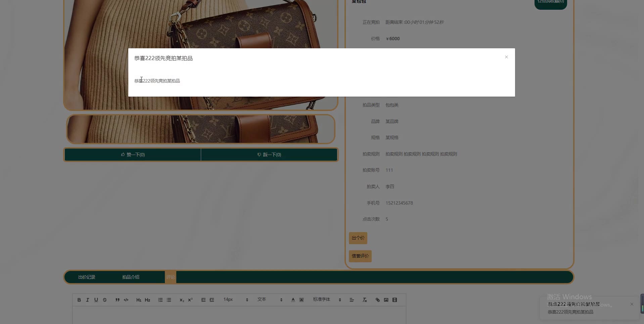This screenshot has height=324, width=644.
Task: Decrease indent in editor
Action: click(x=203, y=300)
